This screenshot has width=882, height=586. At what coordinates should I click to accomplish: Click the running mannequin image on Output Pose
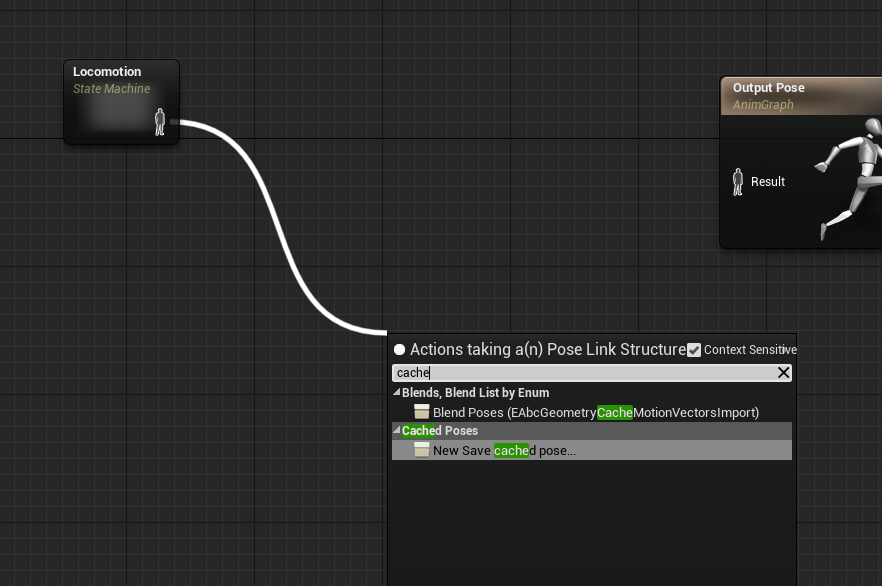(x=849, y=178)
